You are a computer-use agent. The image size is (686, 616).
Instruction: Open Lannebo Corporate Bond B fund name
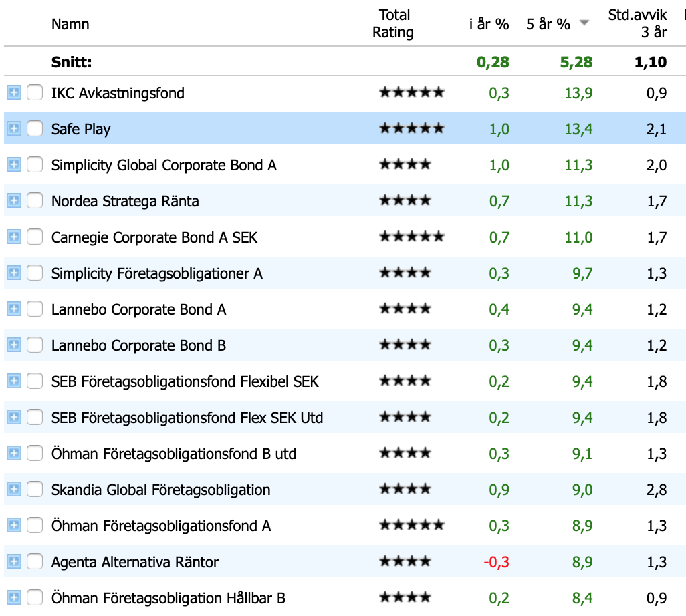click(x=138, y=346)
